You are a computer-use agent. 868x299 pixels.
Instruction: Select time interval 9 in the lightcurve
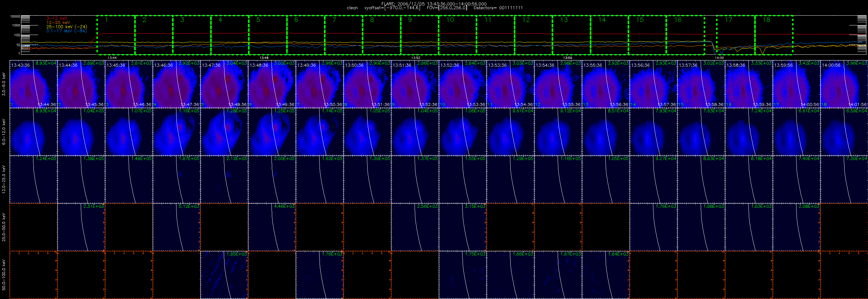[x=419, y=35]
